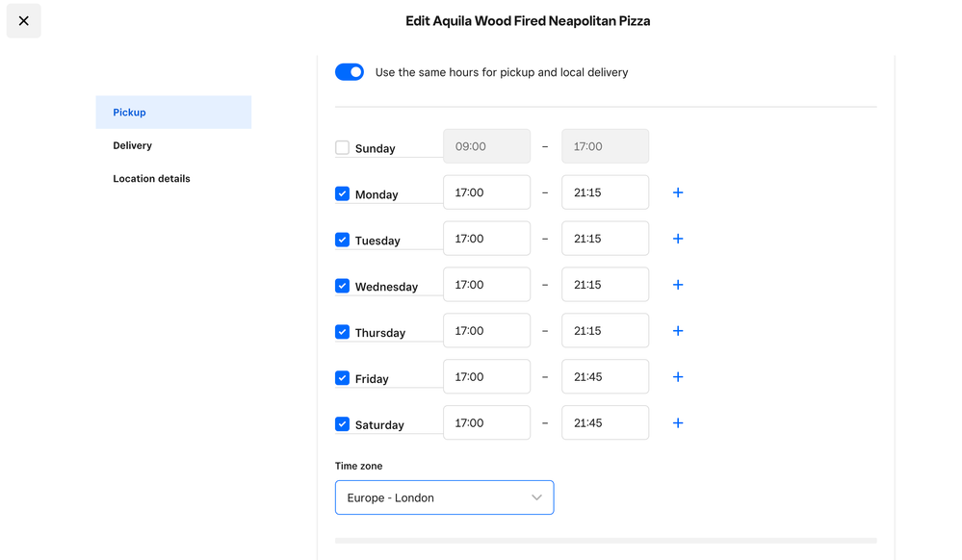The height and width of the screenshot is (560, 962).
Task: Click Monday opening time field
Action: 486,192
